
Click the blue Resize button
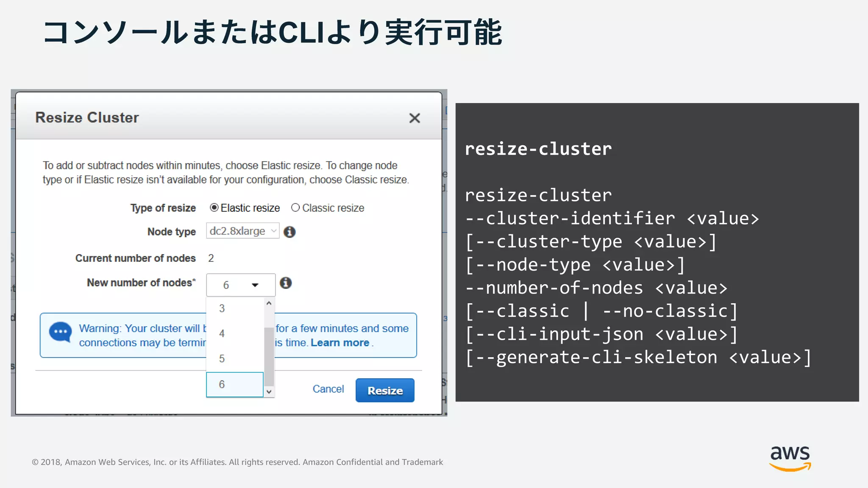[x=385, y=390]
